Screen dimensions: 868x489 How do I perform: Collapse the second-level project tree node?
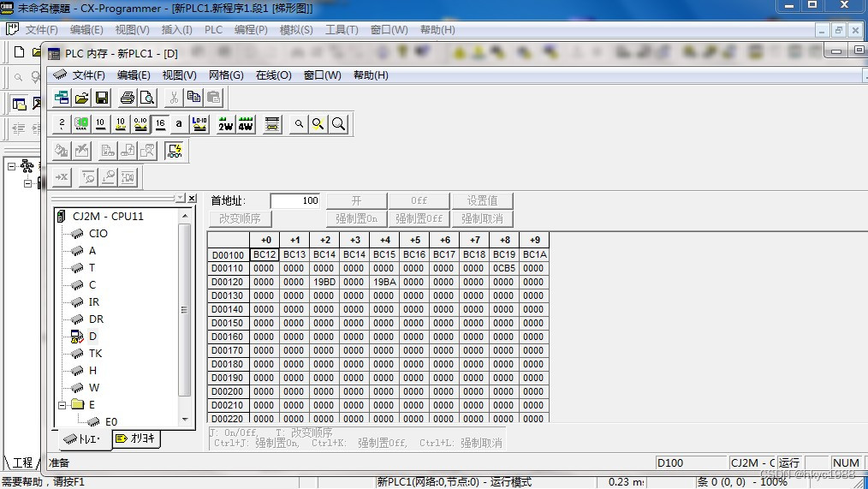27,183
